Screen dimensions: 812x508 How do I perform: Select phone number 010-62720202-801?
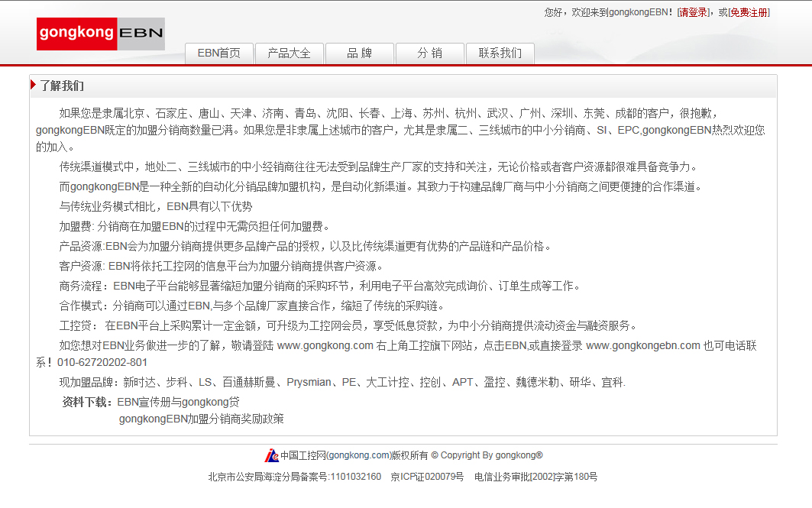pos(102,363)
